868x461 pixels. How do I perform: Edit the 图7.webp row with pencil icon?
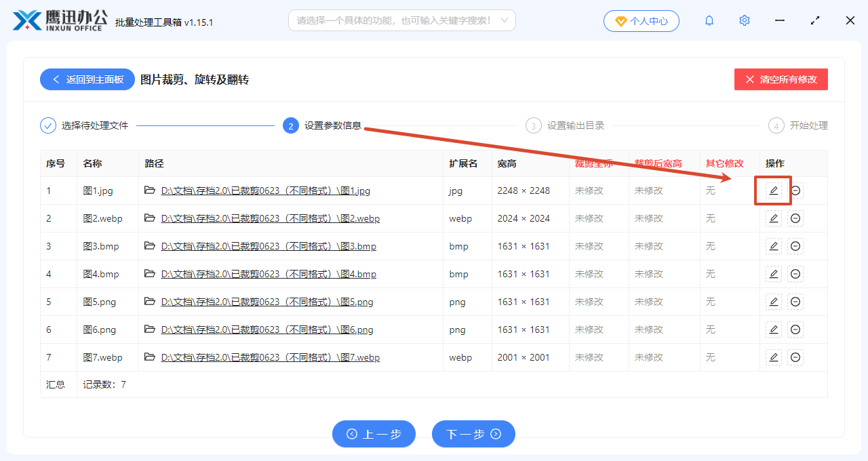tap(773, 357)
